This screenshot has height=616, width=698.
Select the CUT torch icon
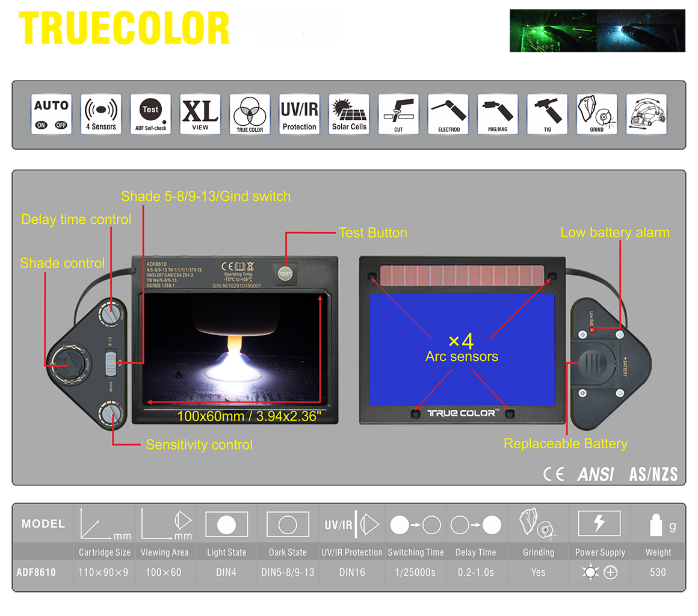[398, 114]
